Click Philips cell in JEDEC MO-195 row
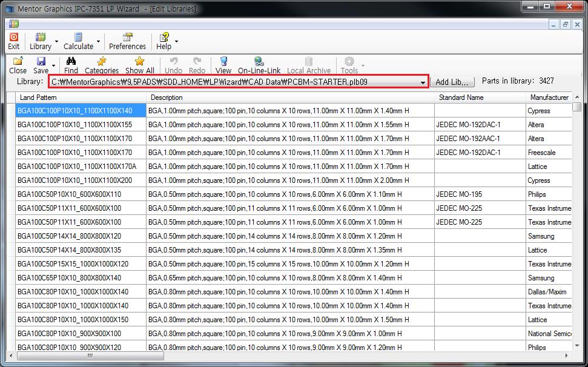The height and width of the screenshot is (367, 588). tap(549, 194)
